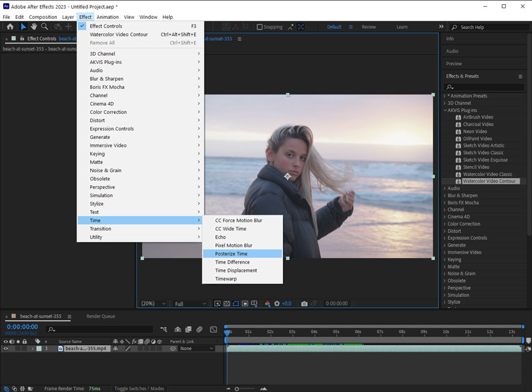
Task: Toggle transparency grid in the viewer
Action: click(x=227, y=304)
